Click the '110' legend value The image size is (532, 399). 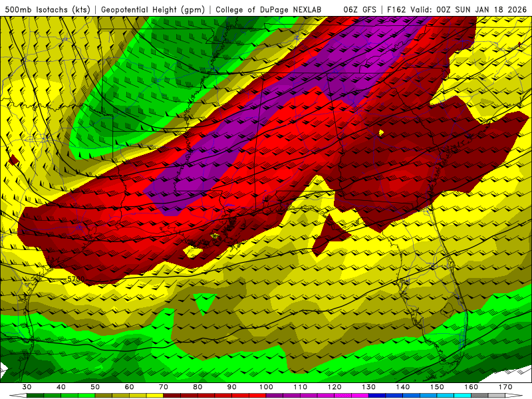click(x=301, y=387)
